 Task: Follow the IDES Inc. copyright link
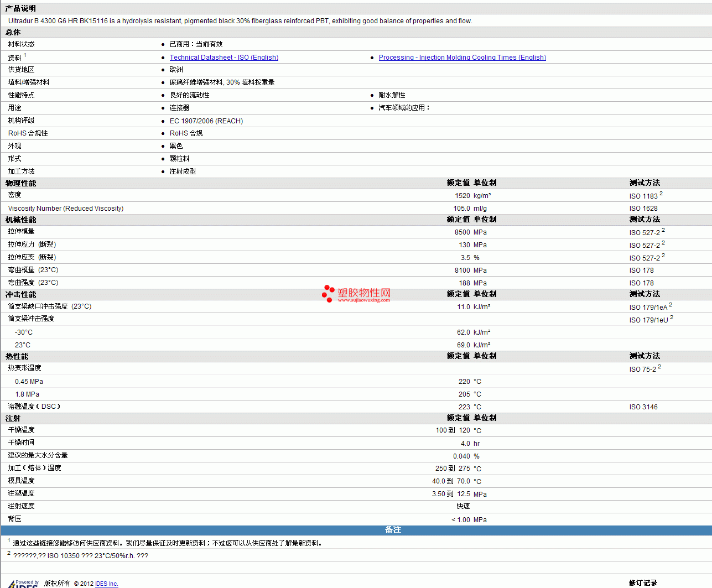tap(107, 584)
